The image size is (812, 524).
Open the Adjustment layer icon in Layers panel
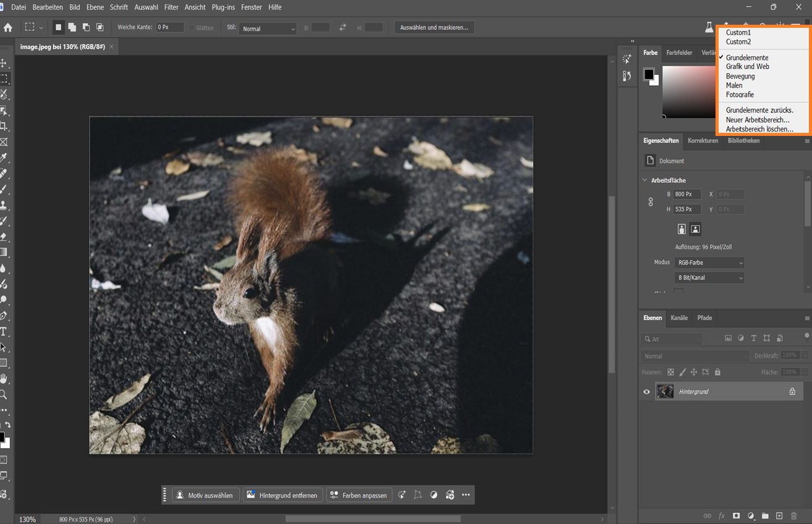(x=750, y=515)
